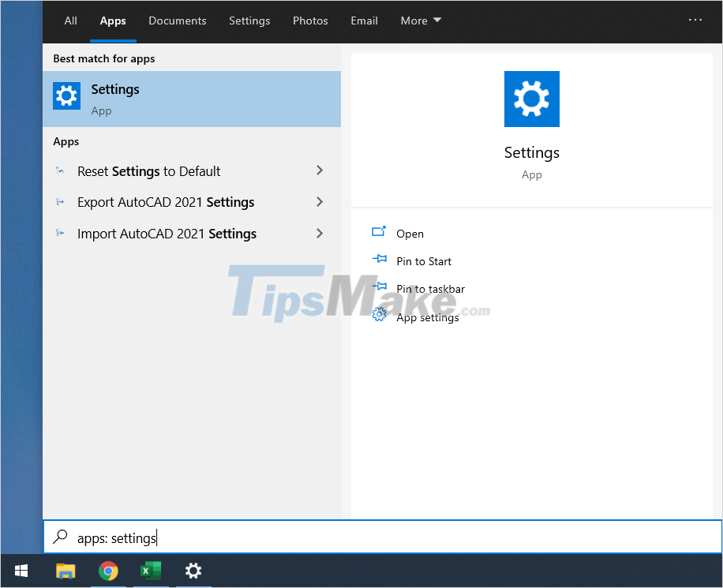
Task: Click the large Settings gear icon in preview pane
Action: pos(531,99)
